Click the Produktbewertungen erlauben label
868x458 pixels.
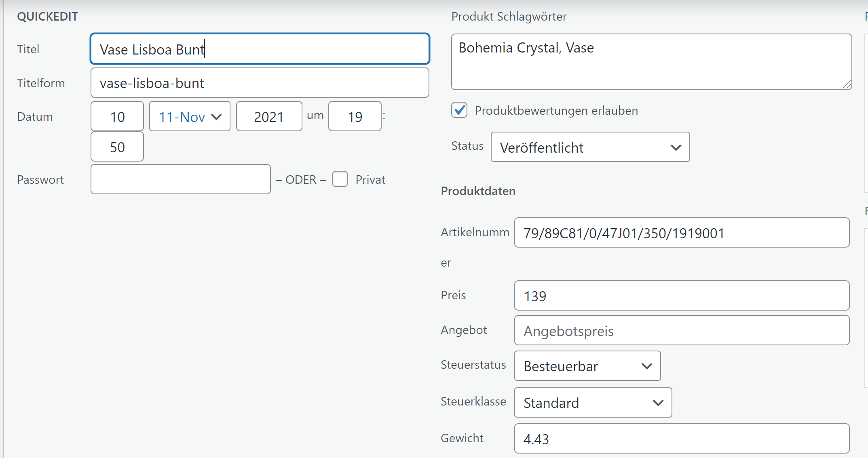(556, 110)
